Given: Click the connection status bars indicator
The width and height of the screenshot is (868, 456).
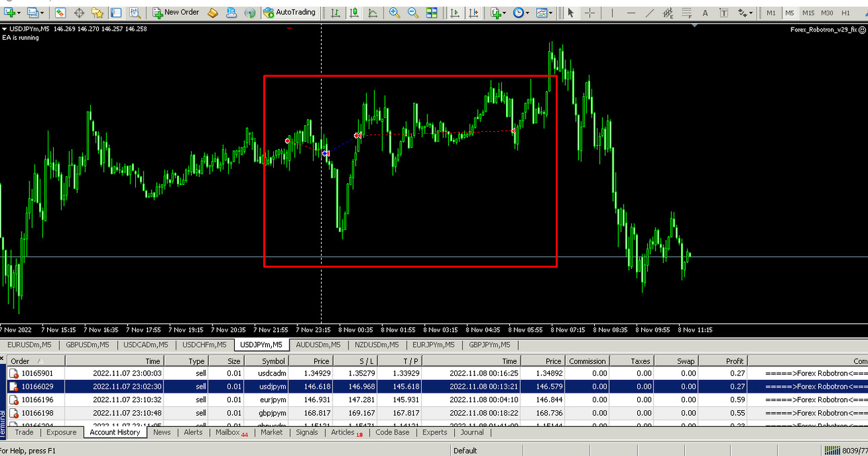Looking at the screenshot, I should [x=832, y=450].
